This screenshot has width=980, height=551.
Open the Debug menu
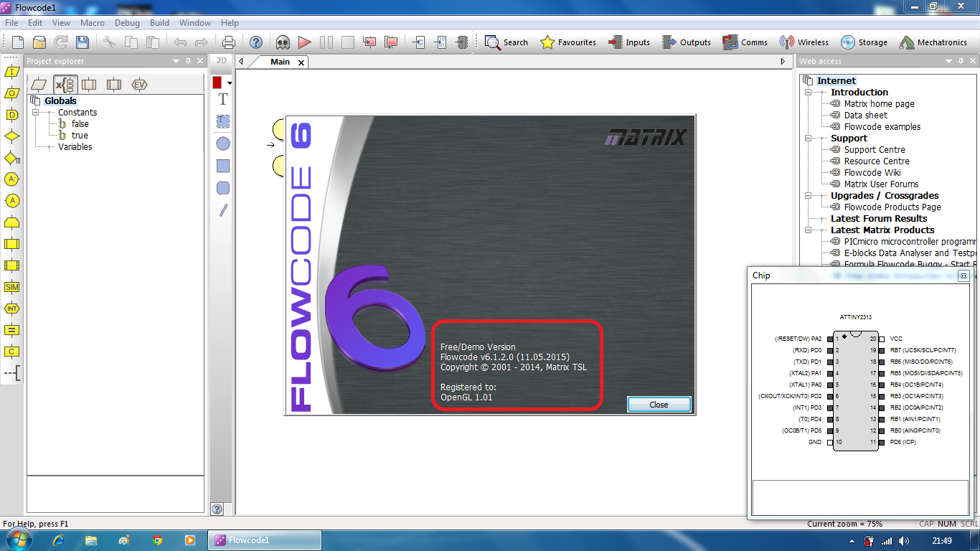[x=127, y=23]
